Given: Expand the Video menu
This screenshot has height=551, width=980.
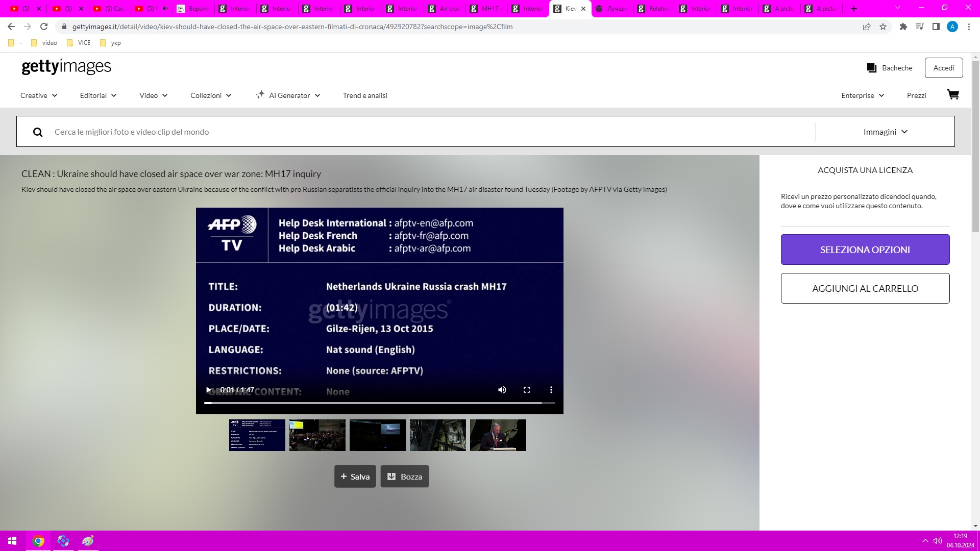Looking at the screenshot, I should (153, 95).
